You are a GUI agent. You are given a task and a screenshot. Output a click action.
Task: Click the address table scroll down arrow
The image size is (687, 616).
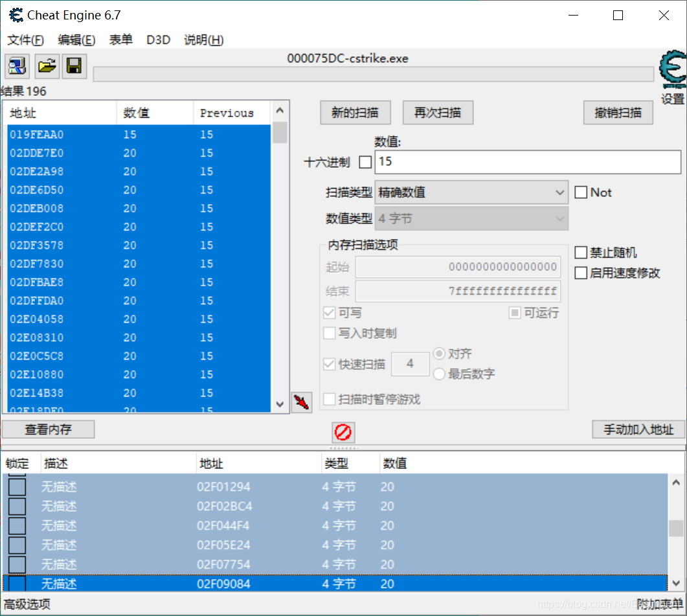coord(676,583)
